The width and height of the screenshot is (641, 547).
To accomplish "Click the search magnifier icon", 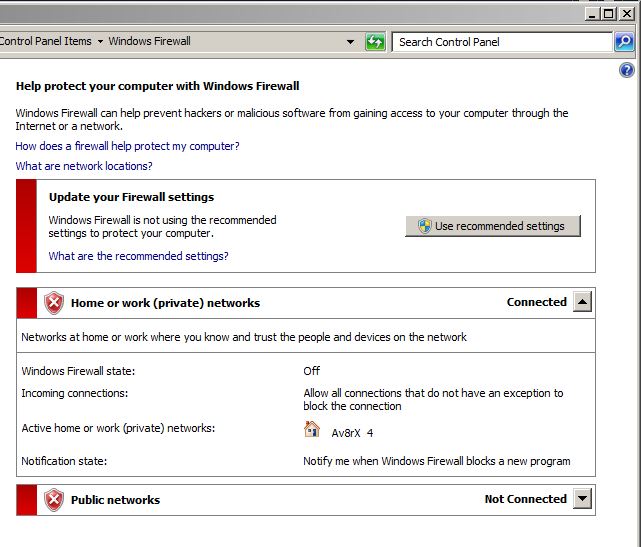I will (624, 42).
